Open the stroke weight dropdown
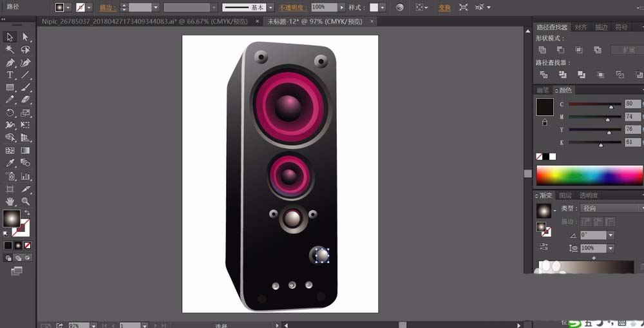The image size is (644, 328). click(156, 7)
